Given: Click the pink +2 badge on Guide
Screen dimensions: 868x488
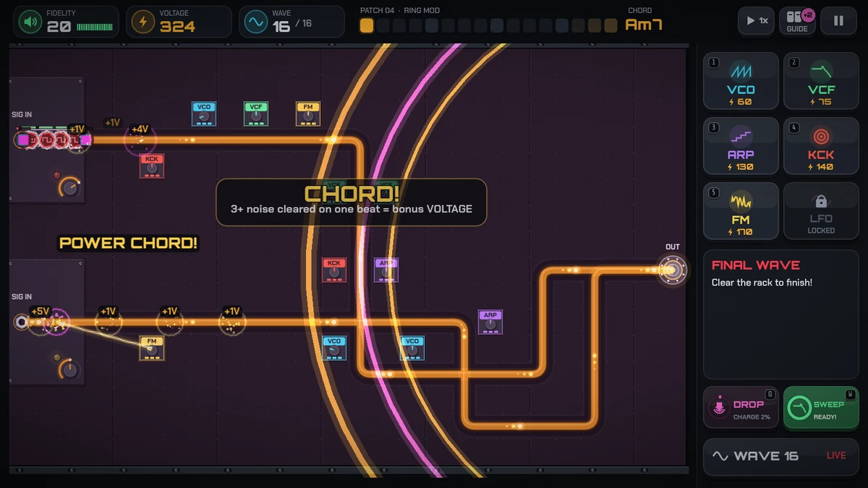Looking at the screenshot, I should (x=809, y=14).
